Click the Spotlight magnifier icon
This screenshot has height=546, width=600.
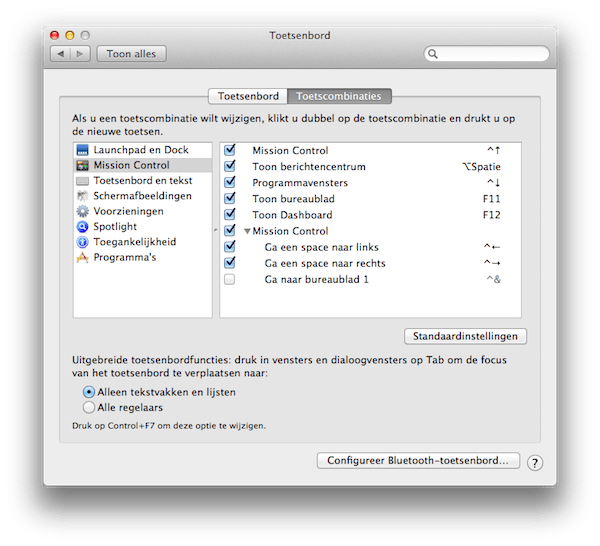(x=82, y=227)
